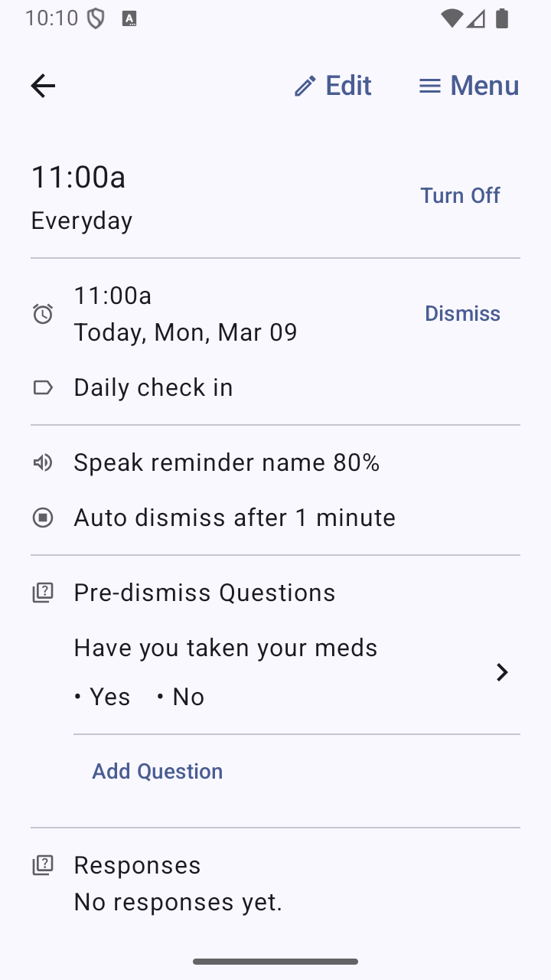Open the hamburger Menu icon
Viewport: 551px width, 980px height.
(430, 86)
